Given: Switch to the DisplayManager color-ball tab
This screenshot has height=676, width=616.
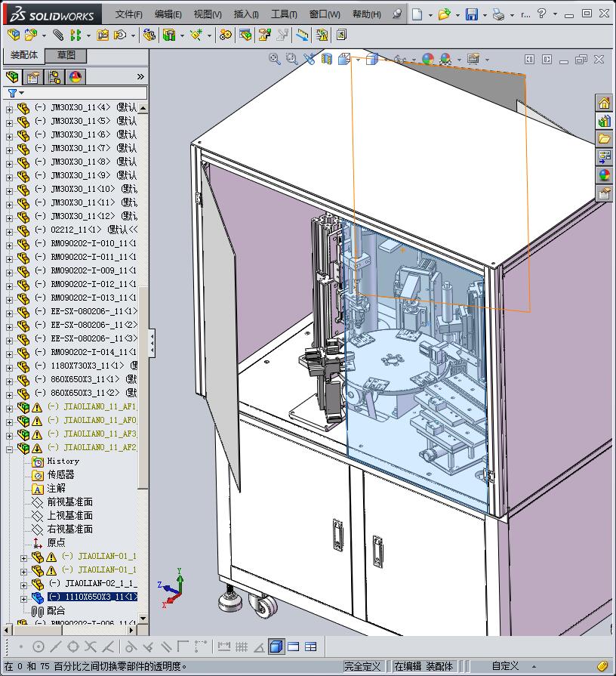Looking at the screenshot, I should [x=75, y=77].
